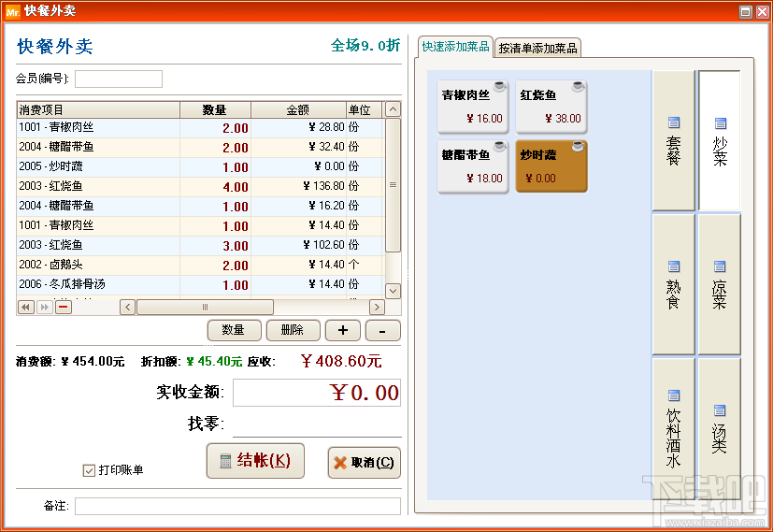Click the calculator icon on 结帐 button
The width and height of the screenshot is (773, 532).
pos(225,461)
